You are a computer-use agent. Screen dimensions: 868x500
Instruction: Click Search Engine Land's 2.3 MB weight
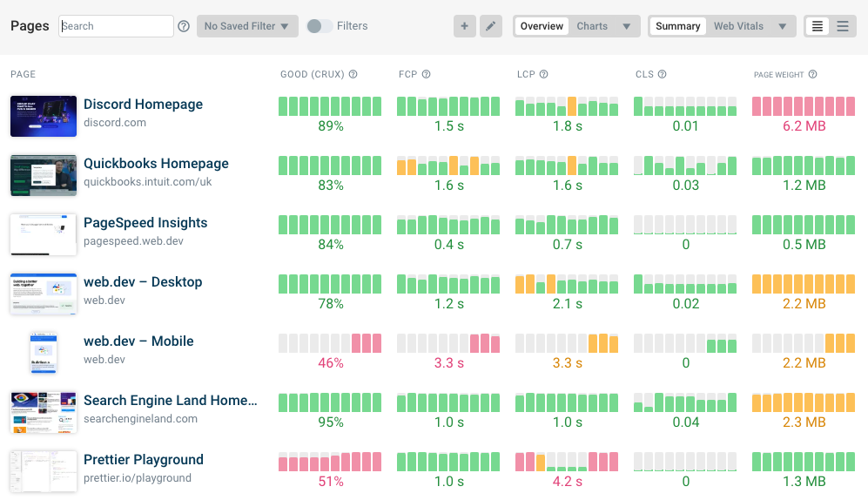click(804, 422)
